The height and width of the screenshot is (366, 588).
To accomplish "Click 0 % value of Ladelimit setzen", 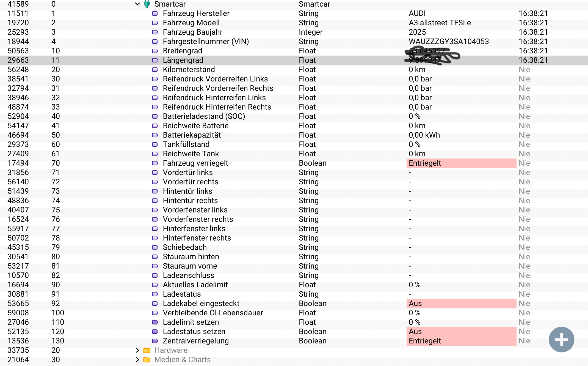I will click(415, 322).
